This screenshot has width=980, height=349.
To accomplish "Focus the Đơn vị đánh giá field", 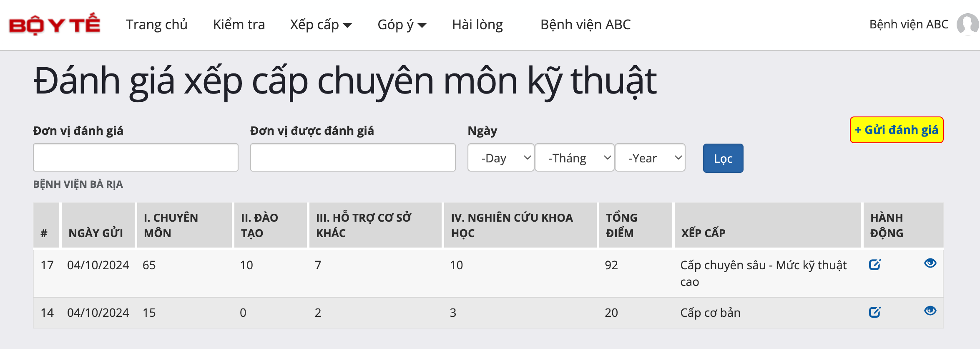I will 136,157.
